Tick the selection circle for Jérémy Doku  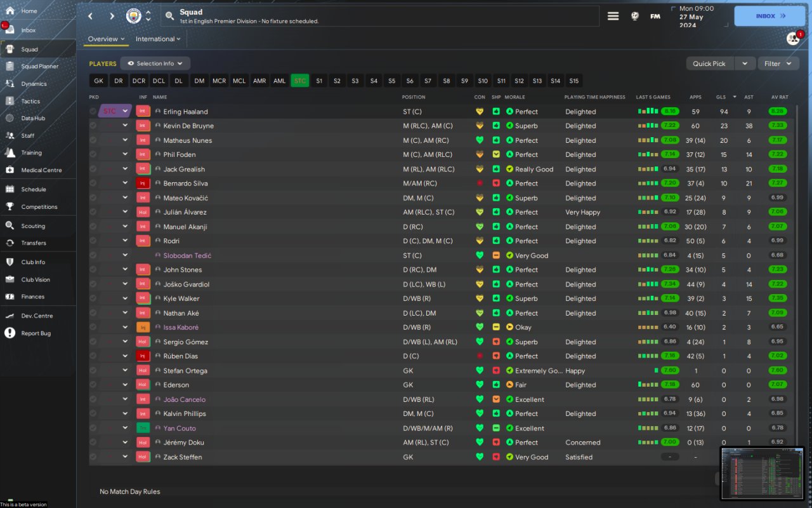[93, 442]
